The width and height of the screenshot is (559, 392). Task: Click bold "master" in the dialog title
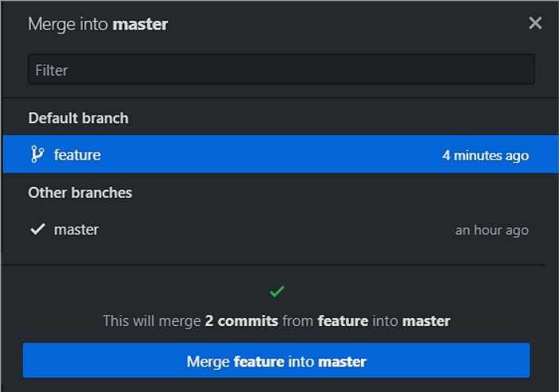click(x=141, y=24)
